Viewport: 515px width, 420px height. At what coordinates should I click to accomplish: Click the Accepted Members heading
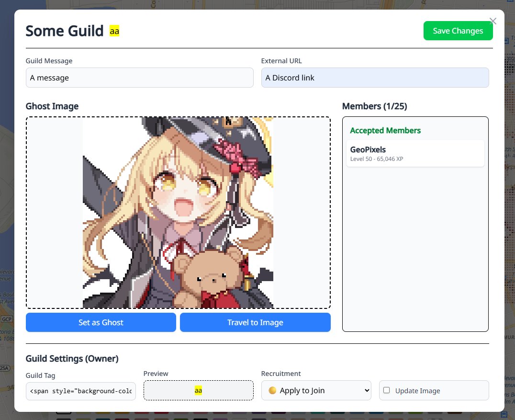pyautogui.click(x=385, y=130)
